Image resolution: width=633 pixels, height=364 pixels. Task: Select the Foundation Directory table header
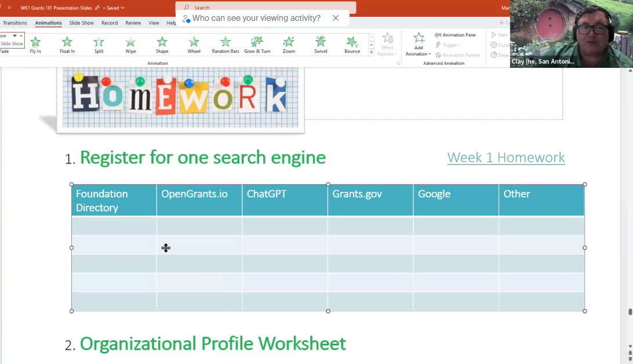(x=114, y=201)
